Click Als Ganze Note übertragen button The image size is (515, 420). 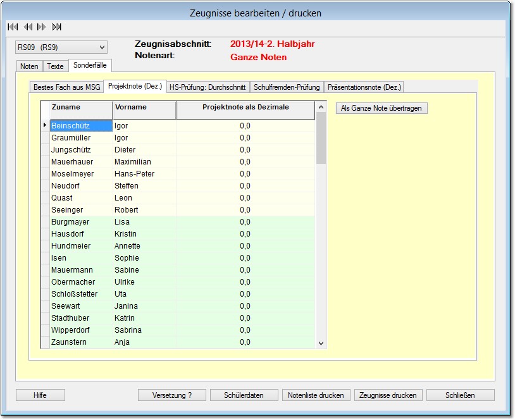(382, 108)
